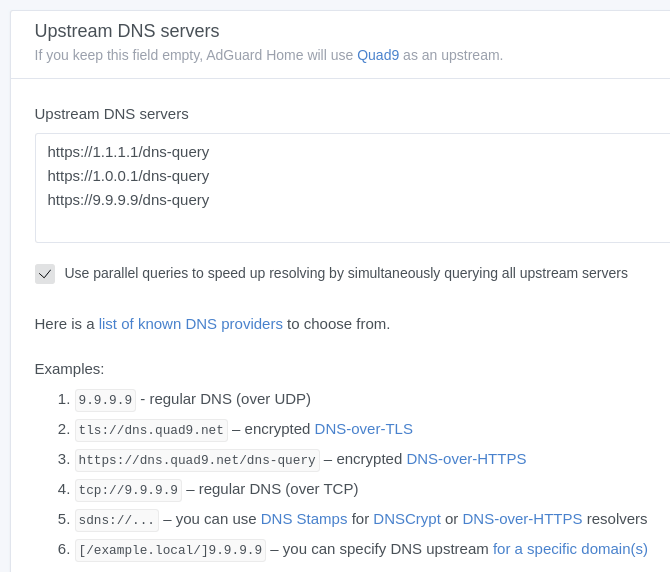This screenshot has height=572, width=670.
Task: Click the tls://dns.quad9.net code example
Action: [x=151, y=430]
